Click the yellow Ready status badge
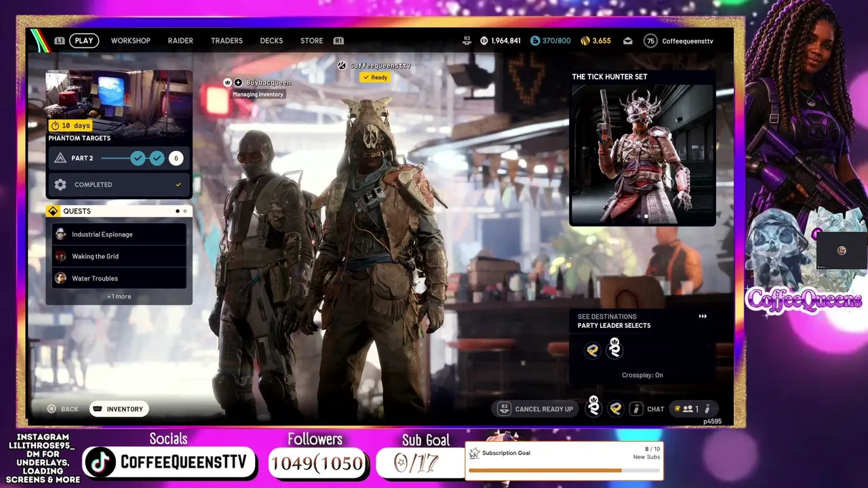This screenshot has height=488, width=868. (375, 77)
